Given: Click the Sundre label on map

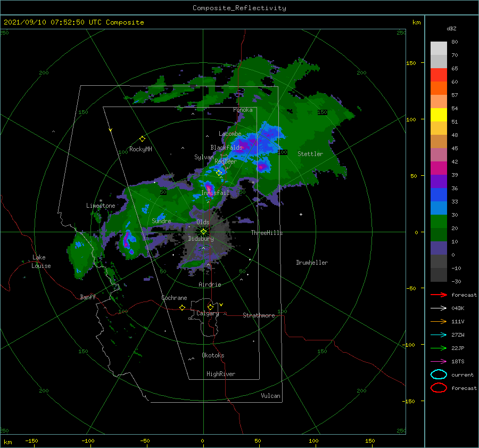Looking at the screenshot, I should (x=162, y=221).
